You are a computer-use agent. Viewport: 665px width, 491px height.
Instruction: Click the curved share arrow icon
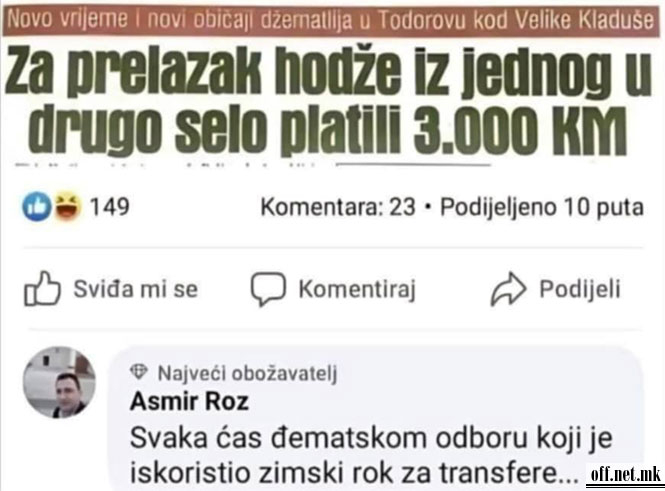pos(508,289)
